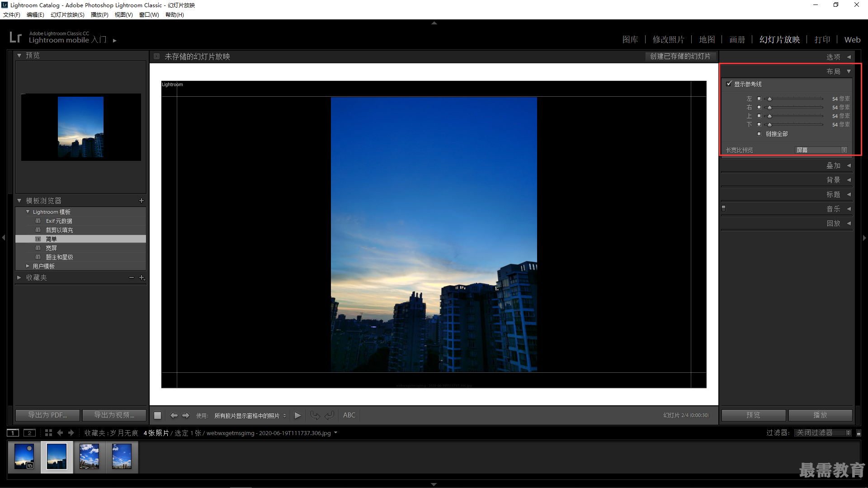
Task: Go to previous slide with left arrow
Action: point(174,415)
